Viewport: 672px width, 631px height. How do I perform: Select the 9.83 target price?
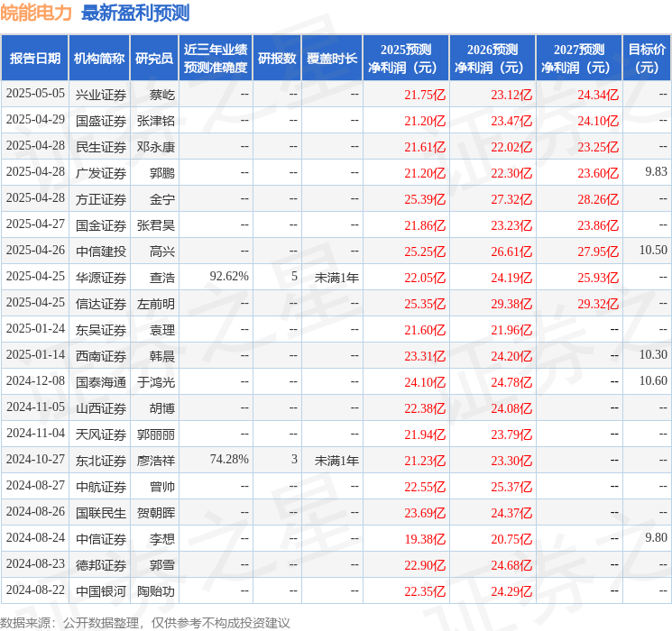656,172
